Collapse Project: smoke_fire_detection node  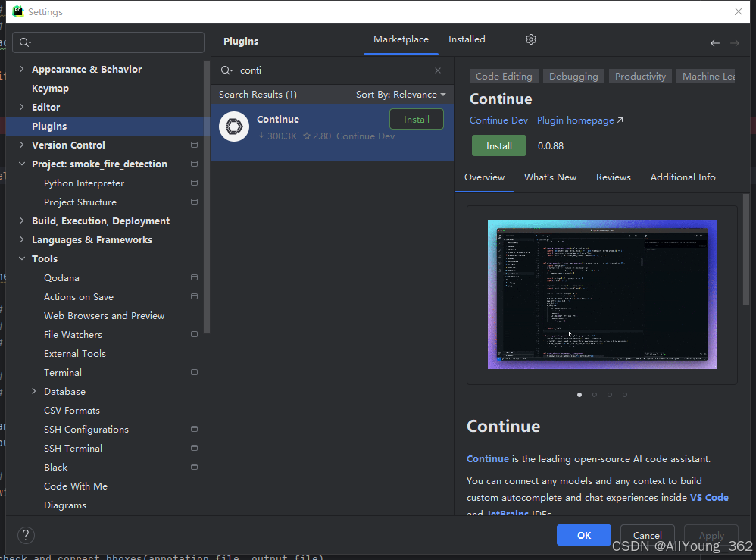click(22, 164)
